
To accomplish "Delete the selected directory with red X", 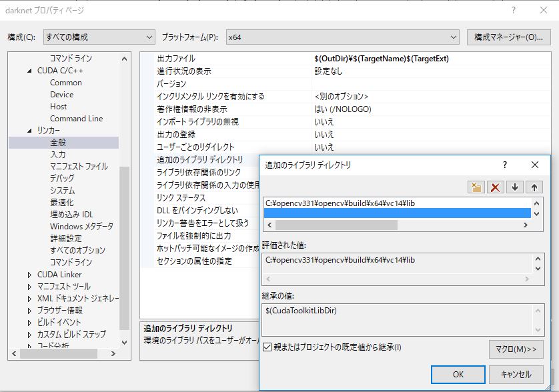I will [495, 187].
